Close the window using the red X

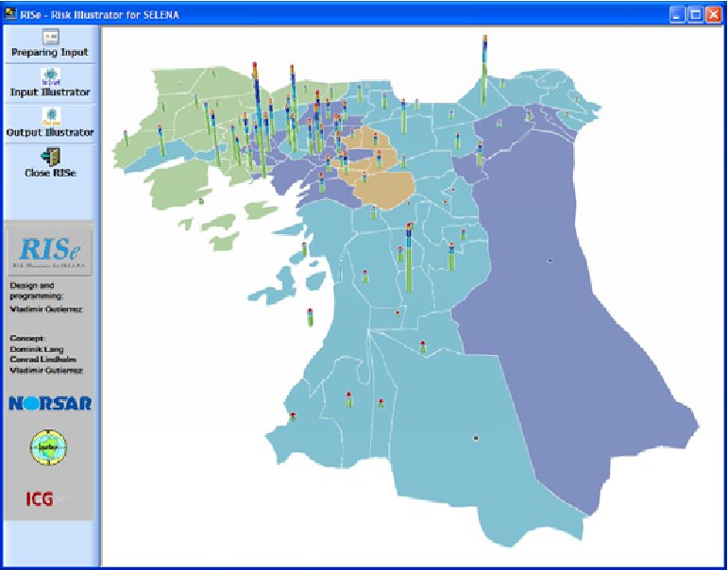[714, 14]
